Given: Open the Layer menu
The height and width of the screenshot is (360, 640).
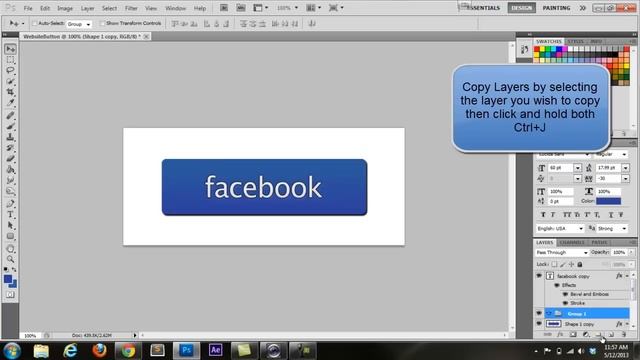Looking at the screenshot, I should click(87, 8).
